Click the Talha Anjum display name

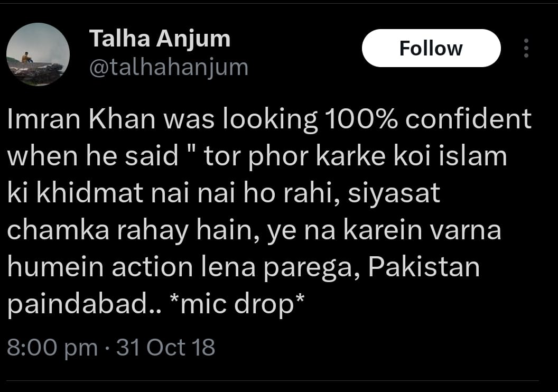(160, 39)
